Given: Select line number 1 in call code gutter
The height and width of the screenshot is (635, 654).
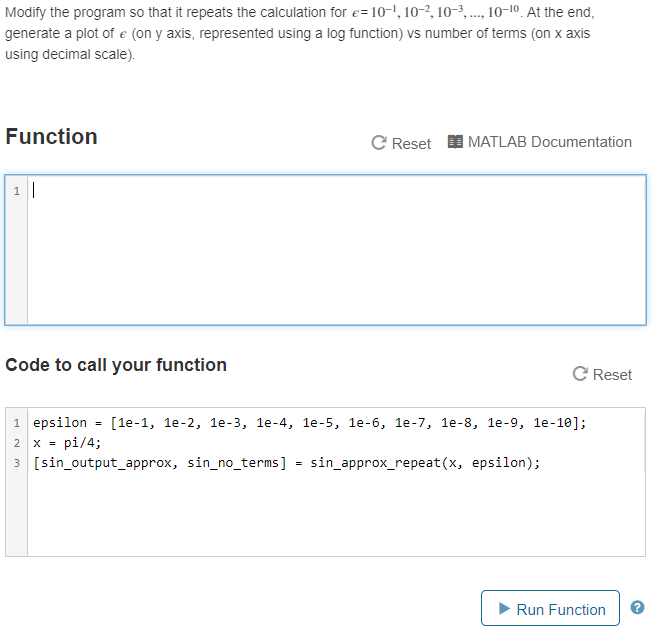Looking at the screenshot, I should [x=16, y=423].
